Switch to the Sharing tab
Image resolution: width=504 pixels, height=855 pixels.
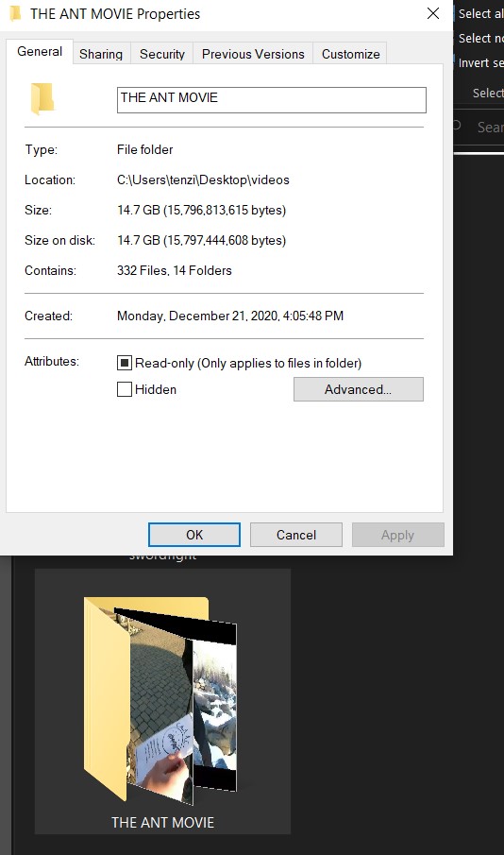coord(101,54)
